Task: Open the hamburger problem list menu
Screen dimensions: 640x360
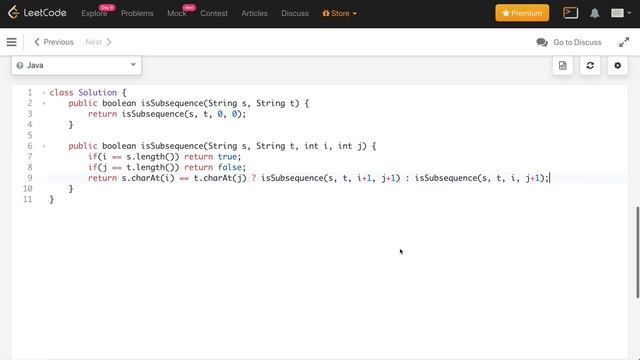Action: click(x=11, y=42)
